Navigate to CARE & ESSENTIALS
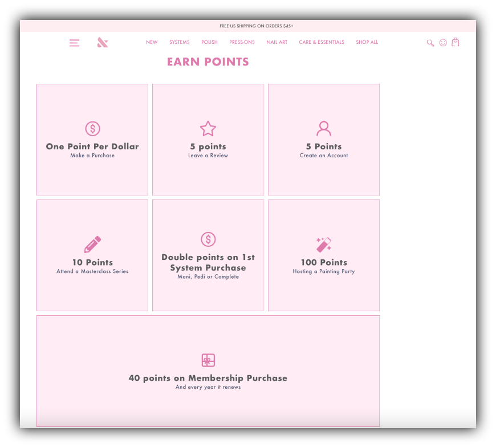The image size is (496, 448). coord(322,42)
